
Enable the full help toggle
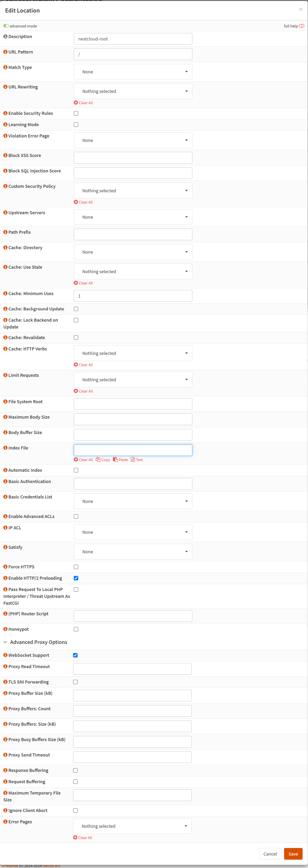coord(302,26)
